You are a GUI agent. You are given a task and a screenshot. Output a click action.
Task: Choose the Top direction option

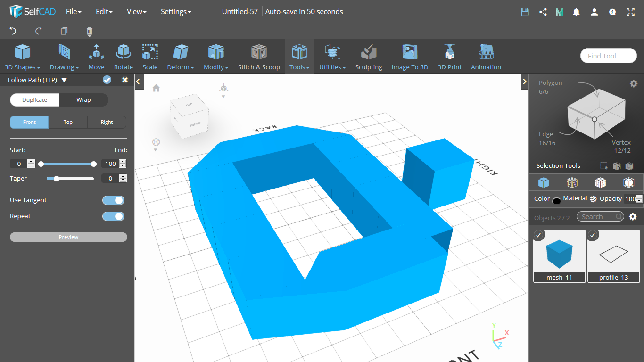tap(68, 122)
